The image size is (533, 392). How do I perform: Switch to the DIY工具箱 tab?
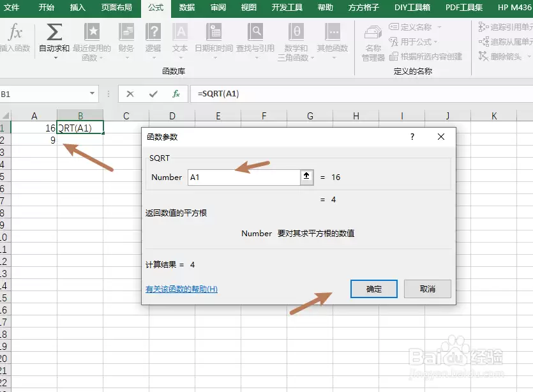pyautogui.click(x=412, y=8)
